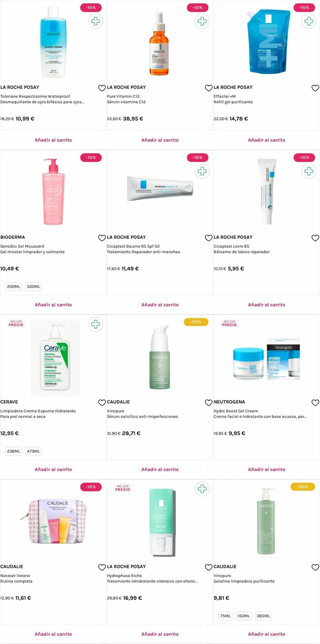Add Neutrogena Hydro Boost to cart
320x644 pixels.
[x=266, y=469]
